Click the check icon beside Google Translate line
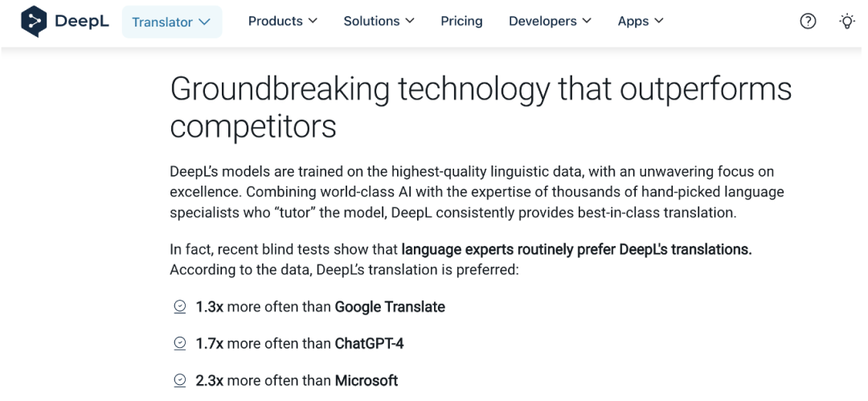This screenshot has width=868, height=401. pyautogui.click(x=180, y=307)
